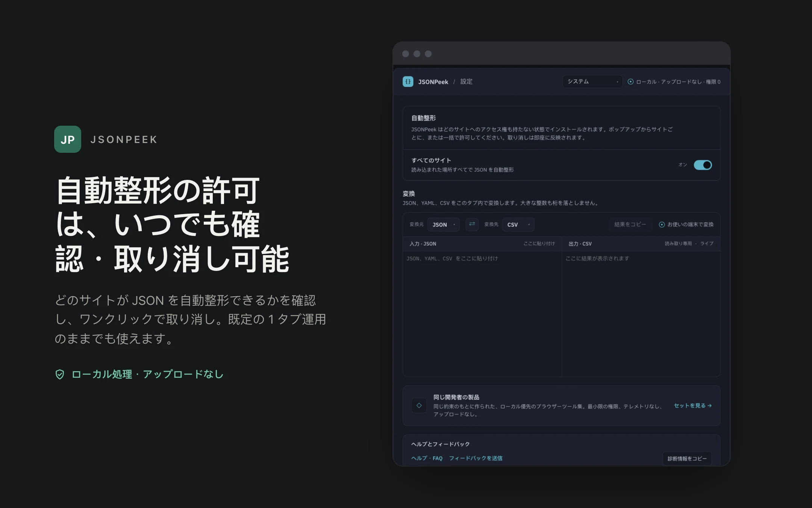Click the 結果をコピー button
The height and width of the screenshot is (508, 812).
pyautogui.click(x=630, y=224)
